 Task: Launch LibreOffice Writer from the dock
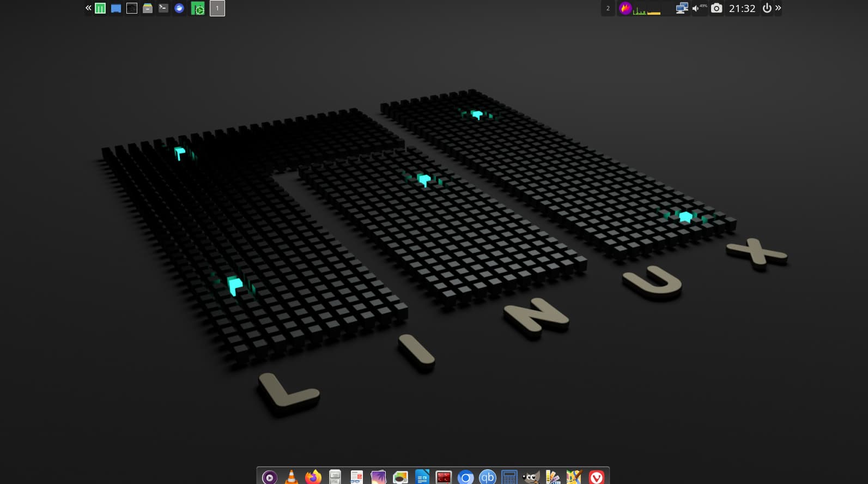422,477
